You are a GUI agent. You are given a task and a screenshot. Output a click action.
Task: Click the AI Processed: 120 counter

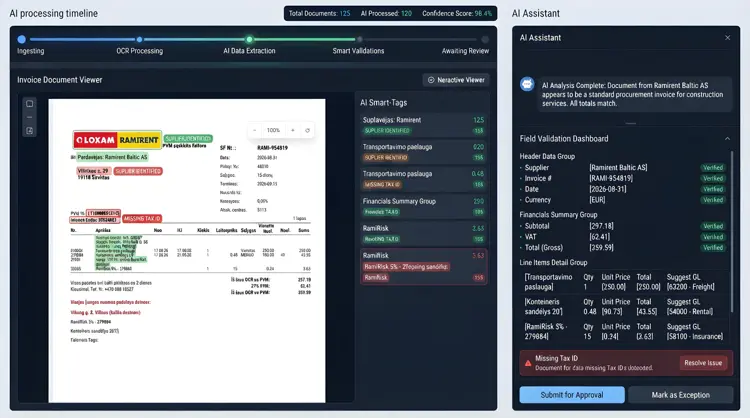(386, 13)
